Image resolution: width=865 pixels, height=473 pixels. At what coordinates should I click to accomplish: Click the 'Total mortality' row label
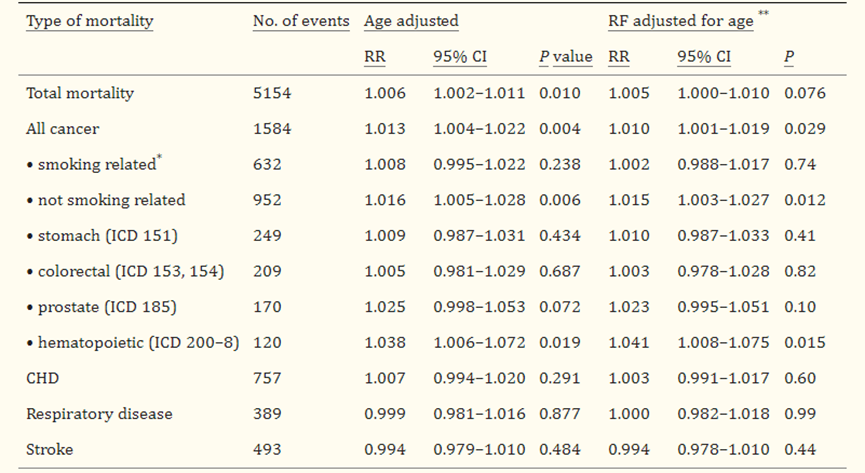[80, 93]
